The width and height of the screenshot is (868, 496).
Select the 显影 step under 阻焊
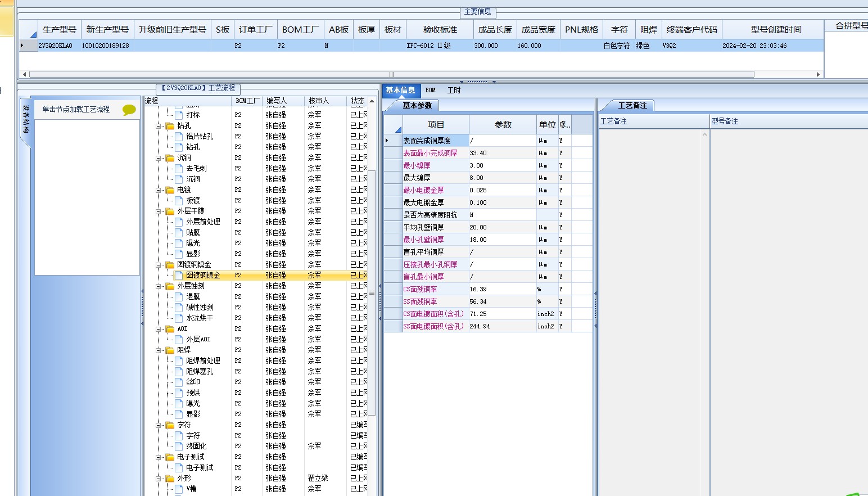(x=193, y=414)
